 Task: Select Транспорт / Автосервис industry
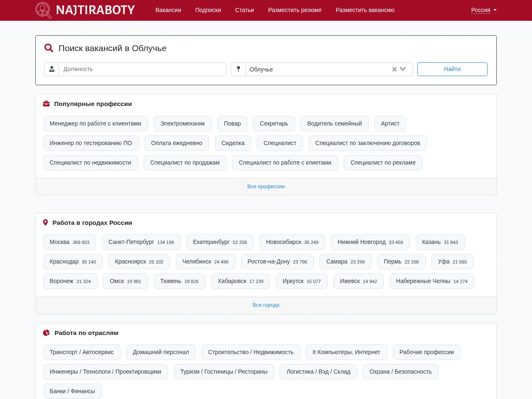click(82, 352)
